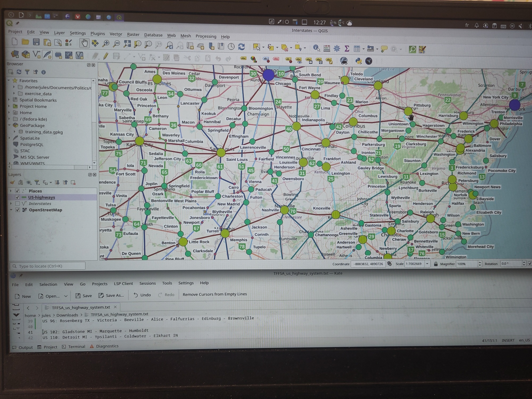Open the map Scale dropdown
This screenshot has height=399, width=532.
427,264
